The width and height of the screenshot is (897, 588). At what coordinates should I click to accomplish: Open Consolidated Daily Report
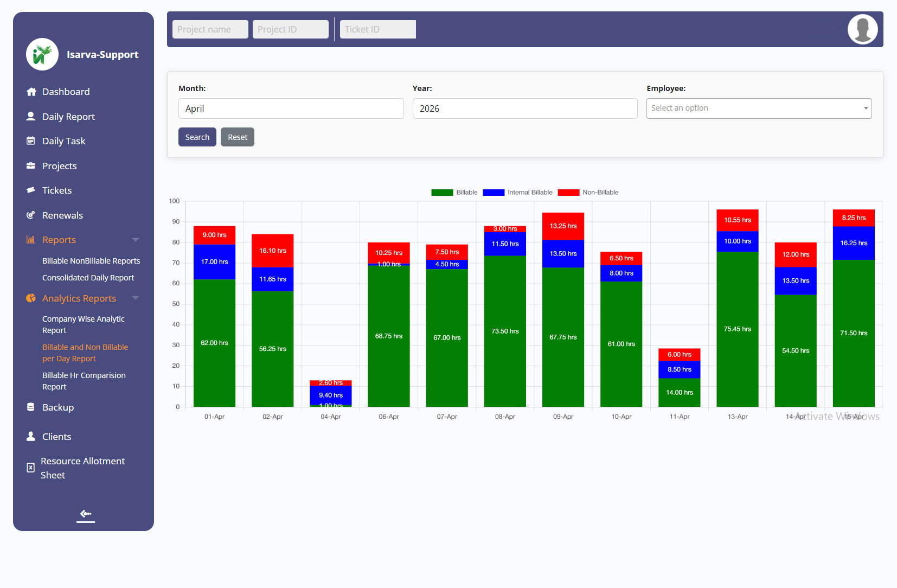point(88,278)
